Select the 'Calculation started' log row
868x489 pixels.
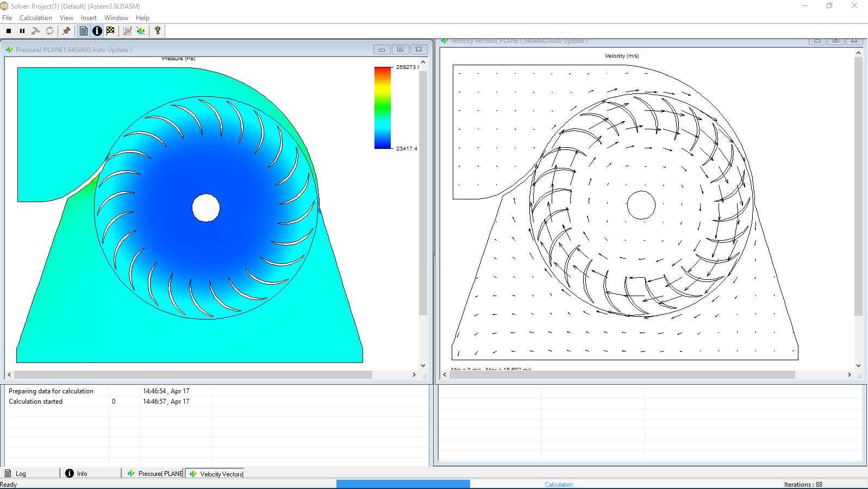pyautogui.click(x=217, y=401)
